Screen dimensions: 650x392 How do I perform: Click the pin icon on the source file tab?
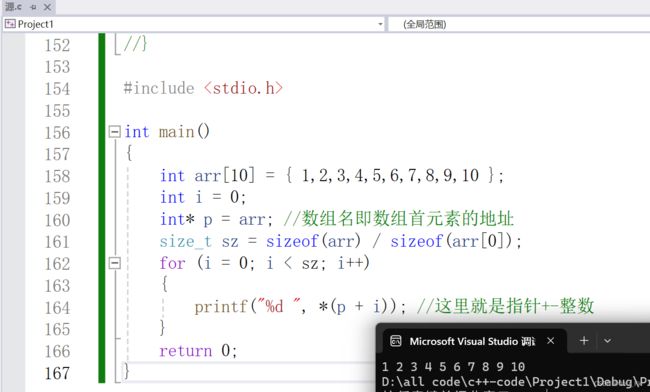pos(34,7)
